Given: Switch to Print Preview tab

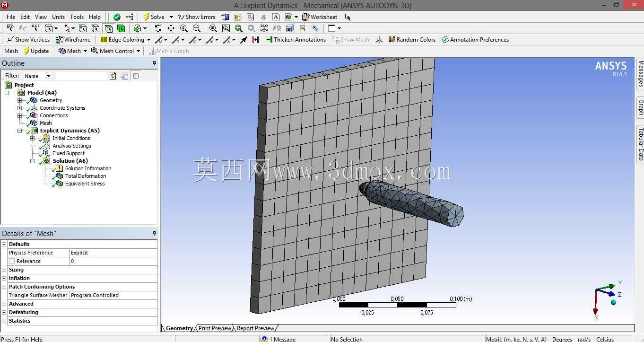Looking at the screenshot, I should click(215, 328).
